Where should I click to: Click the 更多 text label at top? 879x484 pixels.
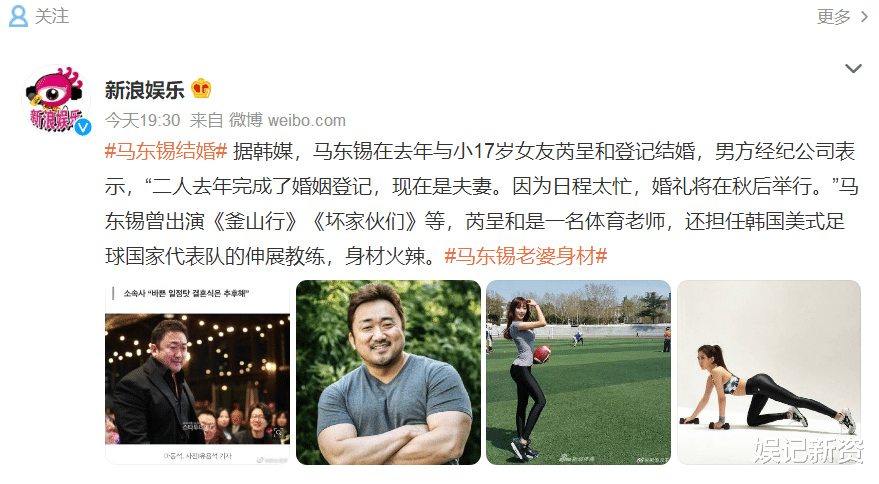834,16
